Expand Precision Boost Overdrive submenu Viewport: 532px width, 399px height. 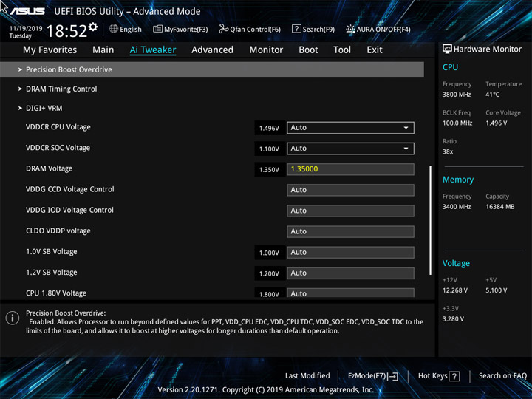212,69
